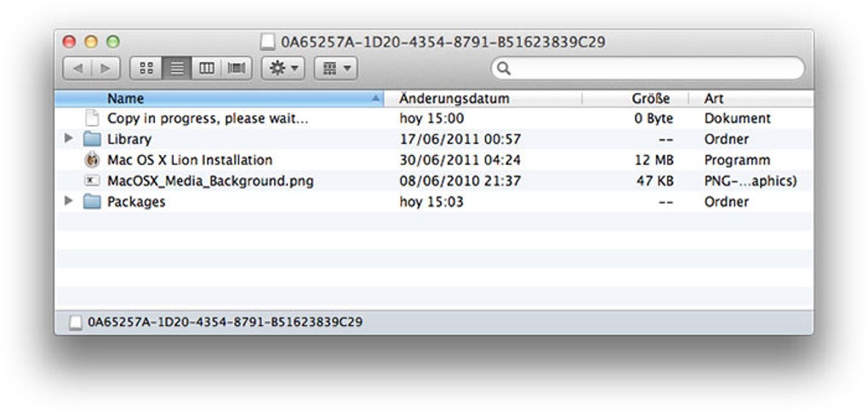This screenshot has height=413, width=868.
Task: Click the 'PNG-...aphics)' kind cell
Action: (x=750, y=181)
